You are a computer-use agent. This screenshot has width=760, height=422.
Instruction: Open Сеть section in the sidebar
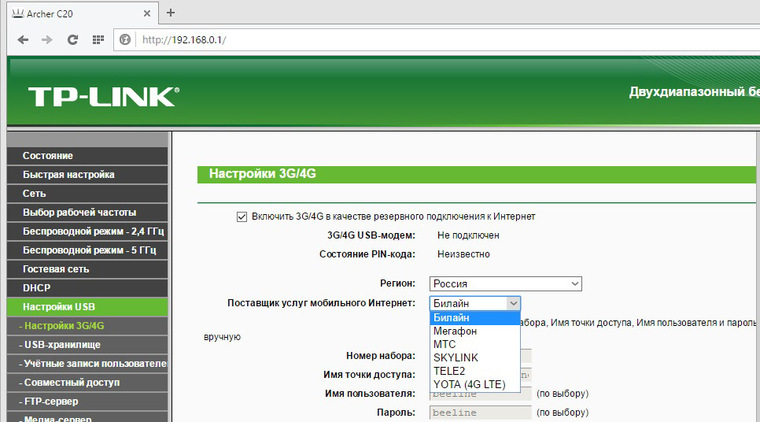point(87,193)
